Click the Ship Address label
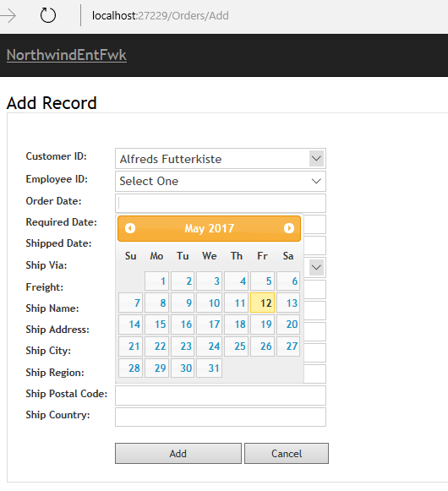 [x=57, y=330]
